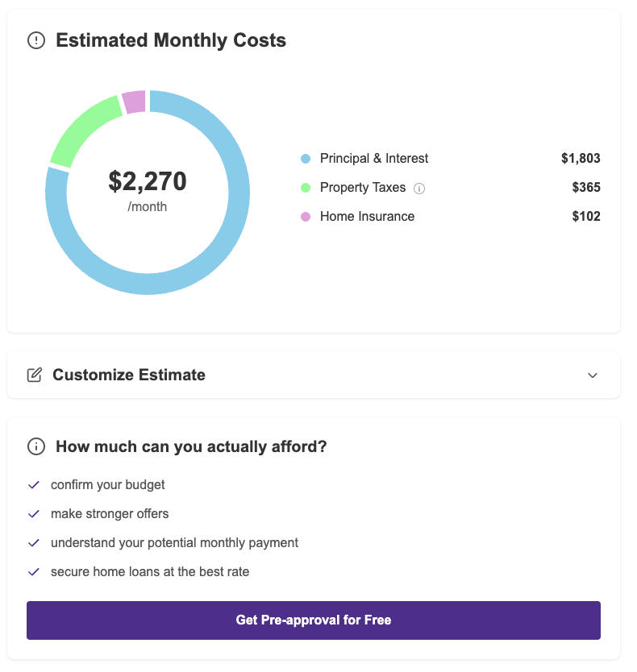Screen dimensions: 637x672
Task: Click the Customize Estimate edit pencil icon
Action: point(34,375)
